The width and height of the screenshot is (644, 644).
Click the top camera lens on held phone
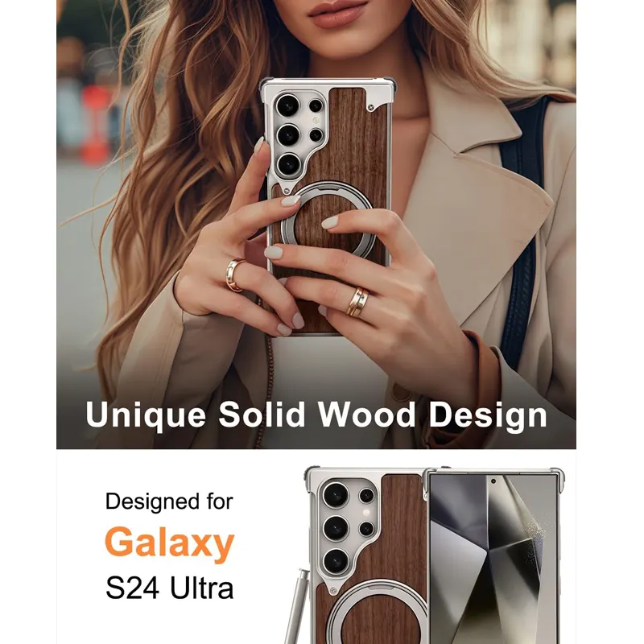click(287, 105)
